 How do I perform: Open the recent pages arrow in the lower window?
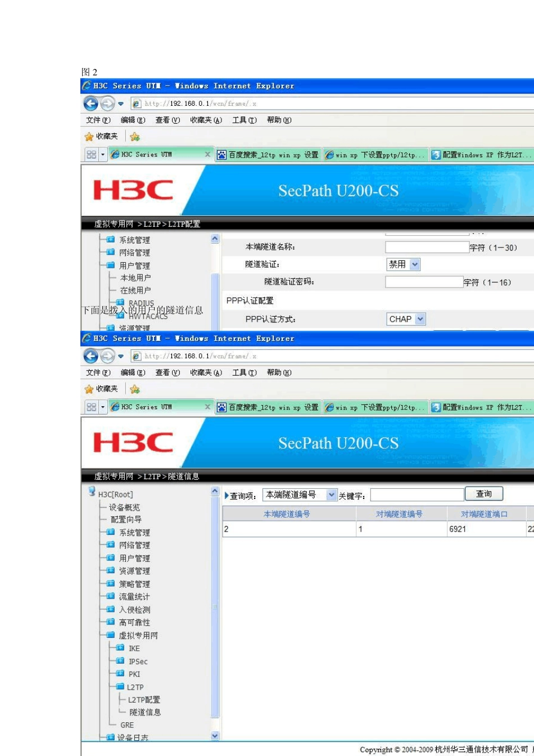(121, 357)
